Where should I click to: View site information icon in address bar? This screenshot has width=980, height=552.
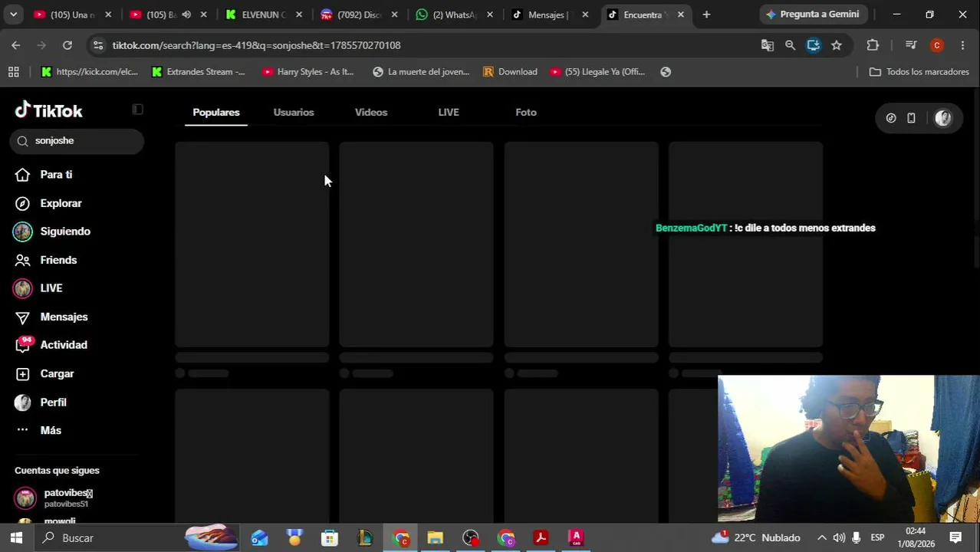coord(97,45)
